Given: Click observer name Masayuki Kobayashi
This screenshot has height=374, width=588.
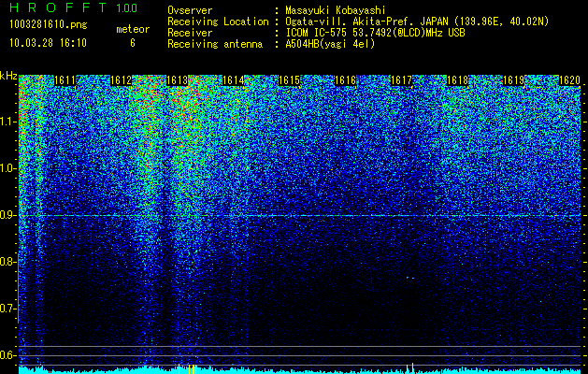Looking at the screenshot, I should point(336,10).
